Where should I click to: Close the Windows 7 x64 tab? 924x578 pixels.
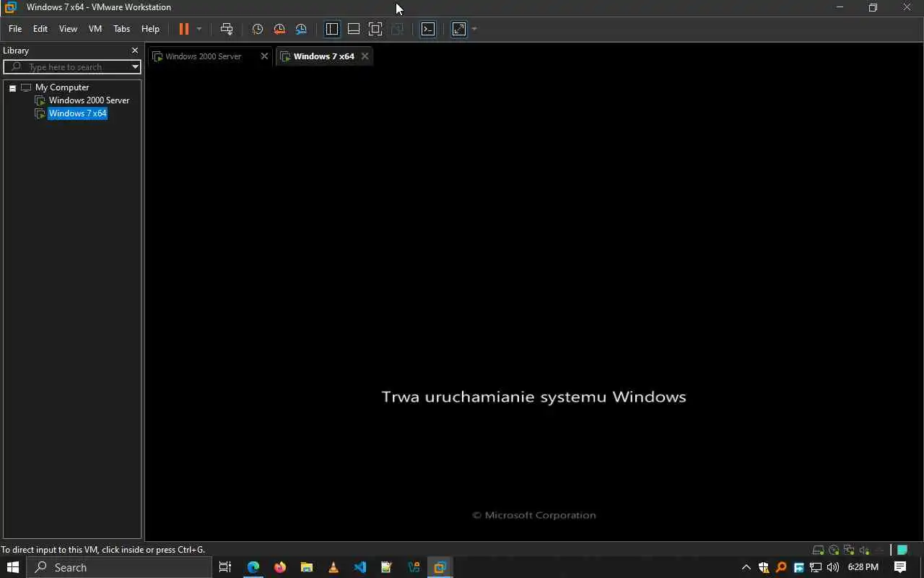pos(365,56)
